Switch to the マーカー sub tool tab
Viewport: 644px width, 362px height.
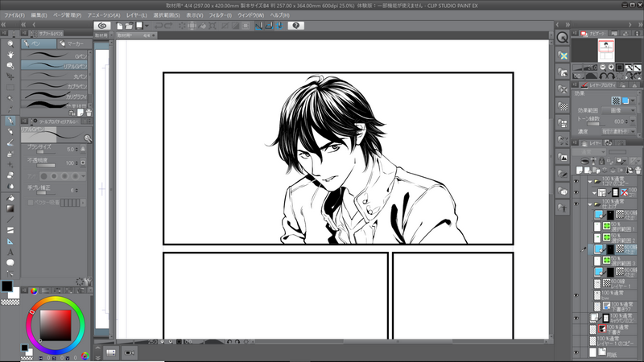(x=72, y=43)
